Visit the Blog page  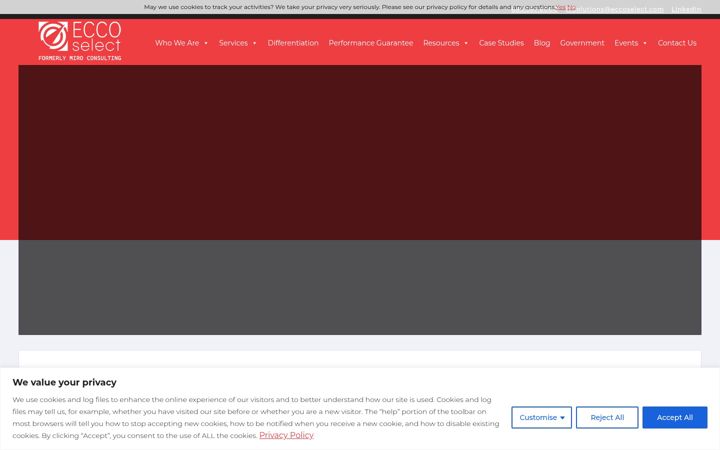pos(541,43)
